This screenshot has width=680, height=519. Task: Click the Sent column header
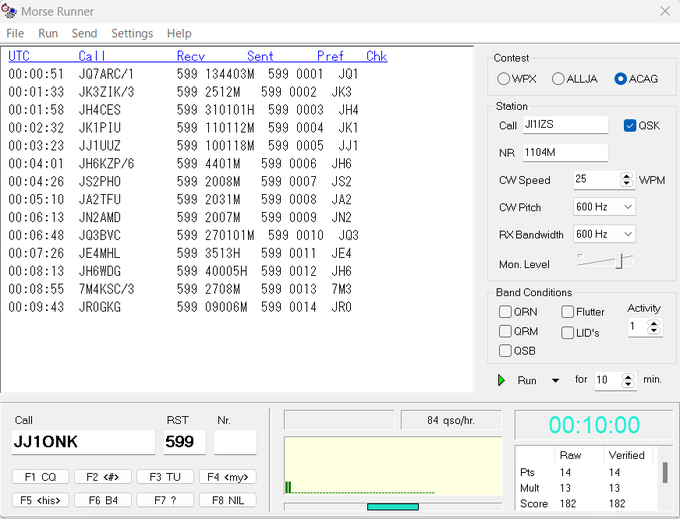260,56
